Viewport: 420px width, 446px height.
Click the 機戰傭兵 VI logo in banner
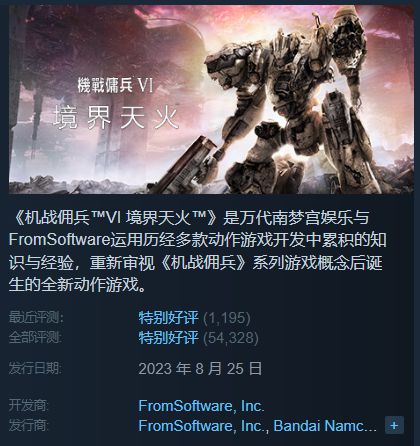click(x=115, y=85)
